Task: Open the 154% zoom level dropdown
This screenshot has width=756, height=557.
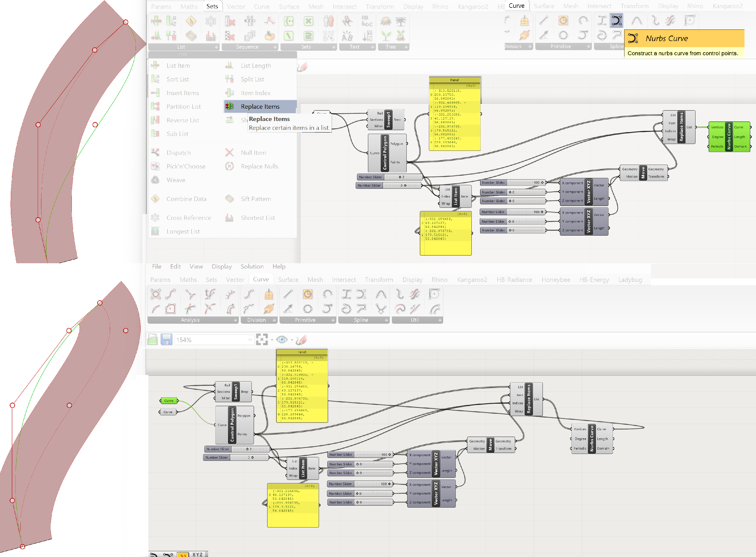Action: tap(250, 340)
